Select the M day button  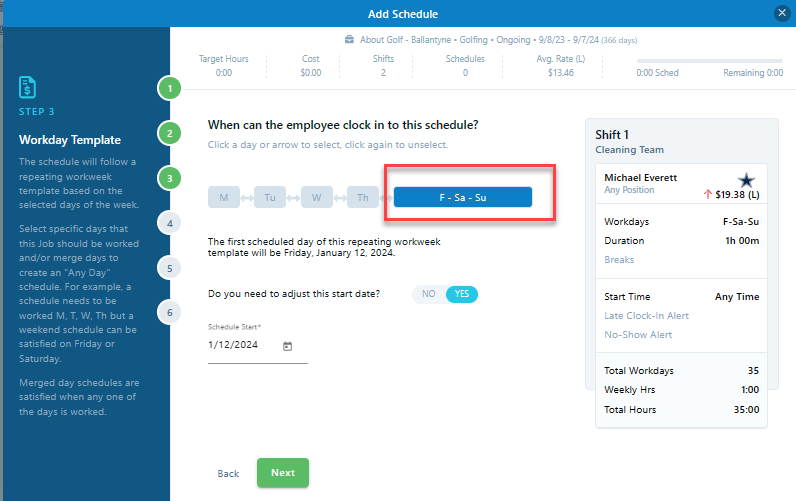(x=224, y=197)
